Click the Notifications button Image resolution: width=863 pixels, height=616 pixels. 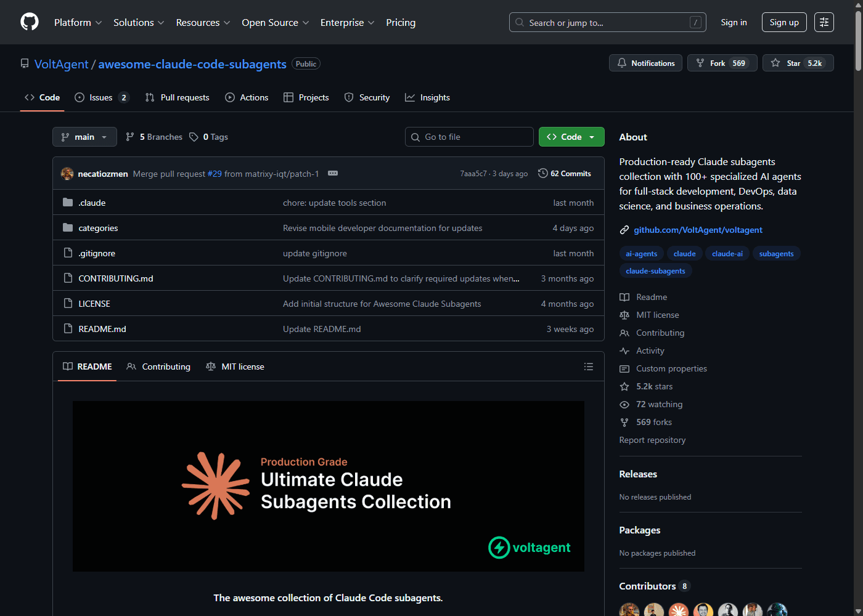pyautogui.click(x=645, y=63)
